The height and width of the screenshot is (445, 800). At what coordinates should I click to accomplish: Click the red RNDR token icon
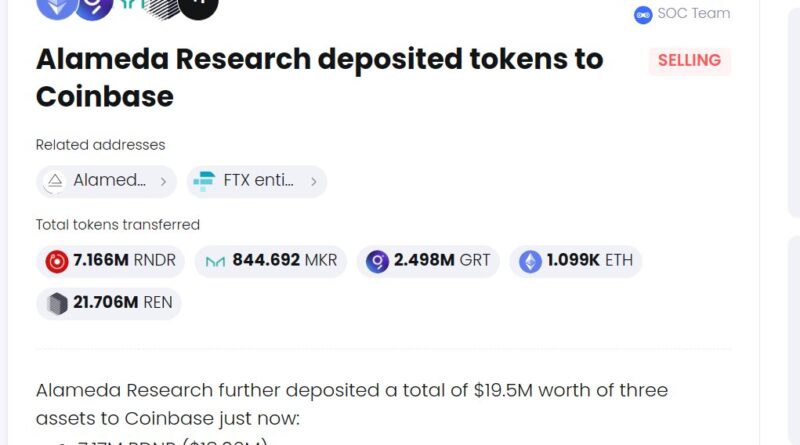click(57, 261)
